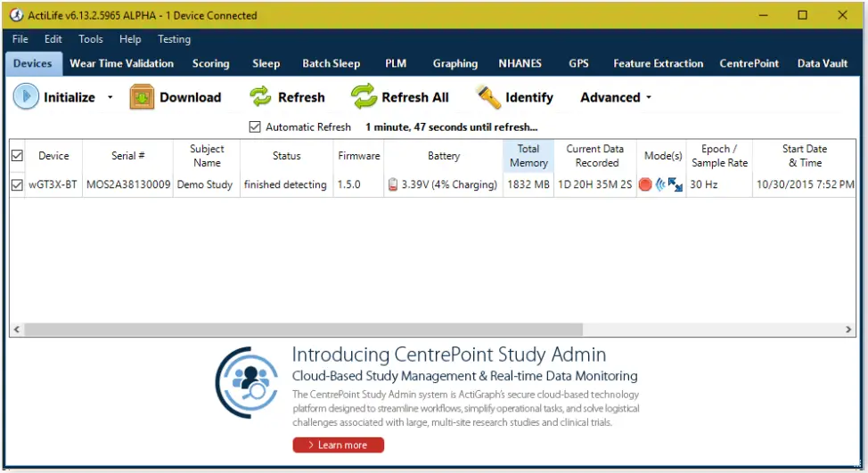Switch to the Feature Extraction tab
This screenshot has width=868, height=473.
pos(659,63)
